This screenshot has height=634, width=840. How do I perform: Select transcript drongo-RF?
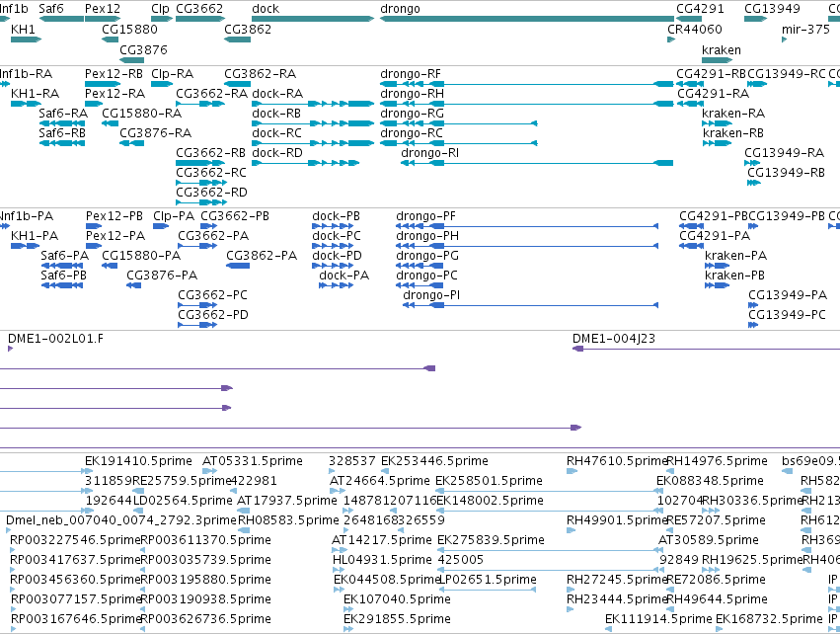point(411,74)
